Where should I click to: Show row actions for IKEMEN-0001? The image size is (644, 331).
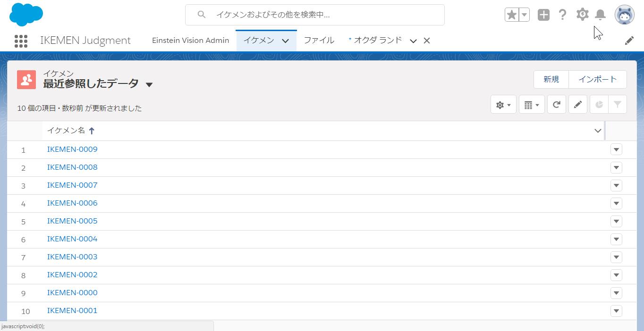[616, 311]
